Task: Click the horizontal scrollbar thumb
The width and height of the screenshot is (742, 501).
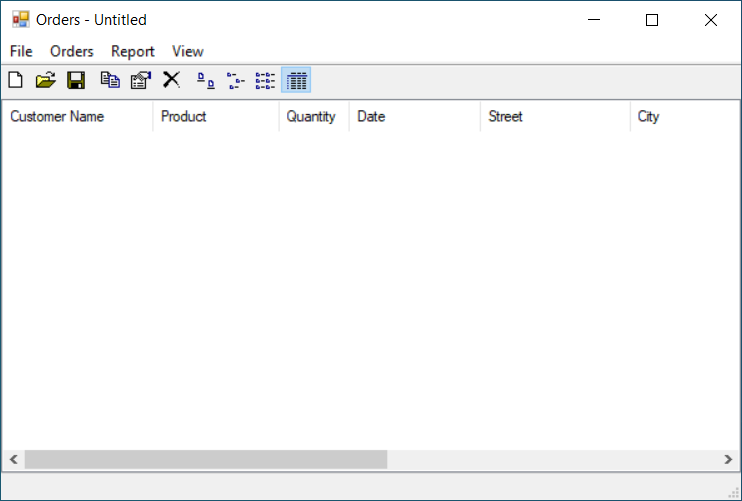Action: 206,459
